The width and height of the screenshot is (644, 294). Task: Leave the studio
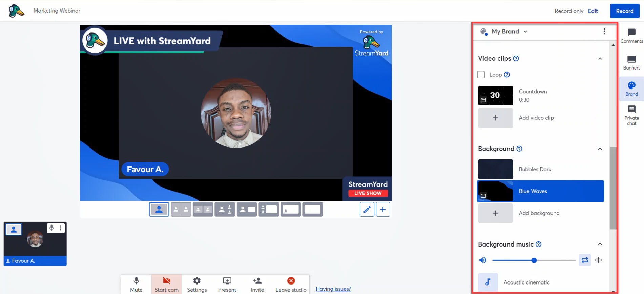coord(291,284)
